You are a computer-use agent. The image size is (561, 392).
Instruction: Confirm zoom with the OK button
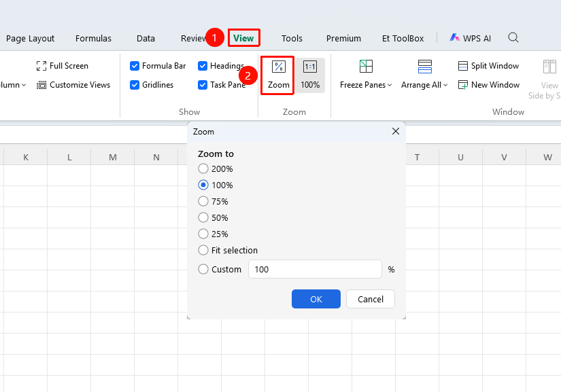click(316, 299)
